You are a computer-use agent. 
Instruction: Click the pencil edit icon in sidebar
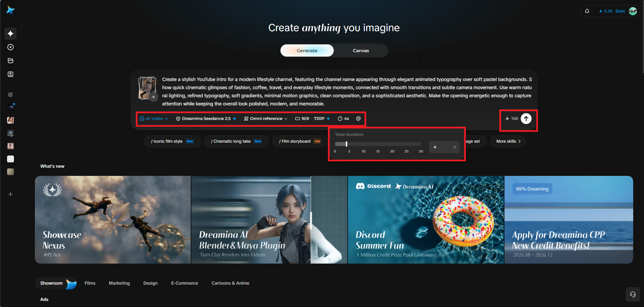(11, 95)
